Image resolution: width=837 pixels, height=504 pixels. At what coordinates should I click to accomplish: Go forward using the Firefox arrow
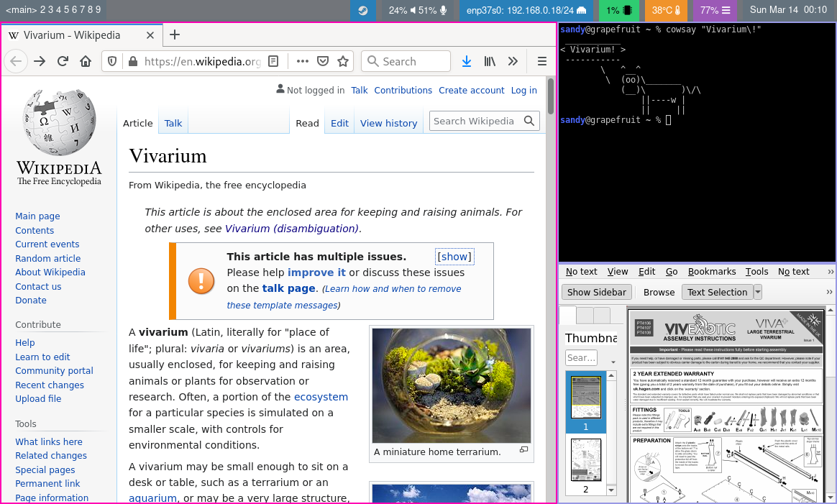coord(40,61)
